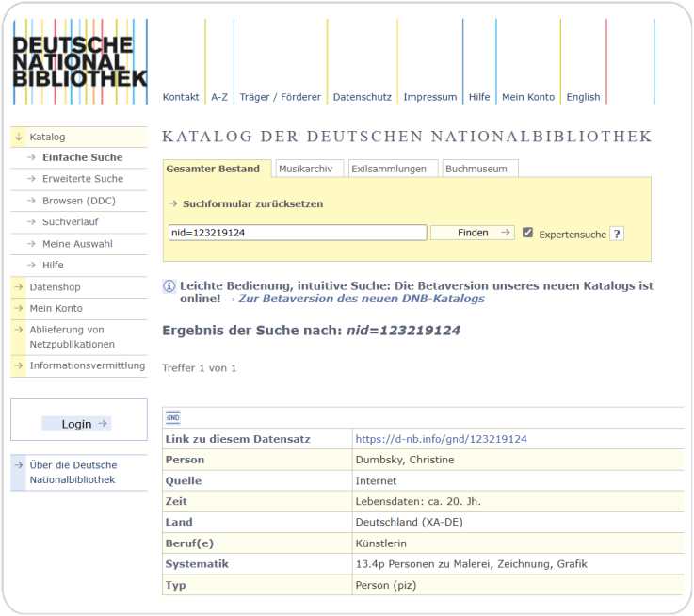Open Zur Betaversion des neuen DNB-Katalogs link
694x616 pixels.
pyautogui.click(x=362, y=299)
